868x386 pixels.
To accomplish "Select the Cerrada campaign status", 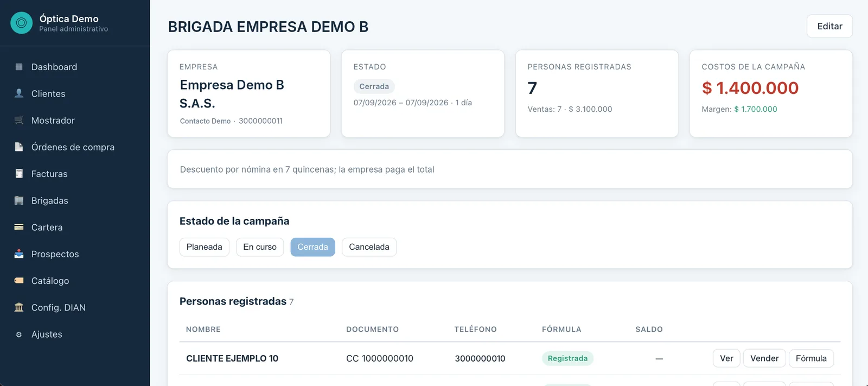I will (312, 247).
